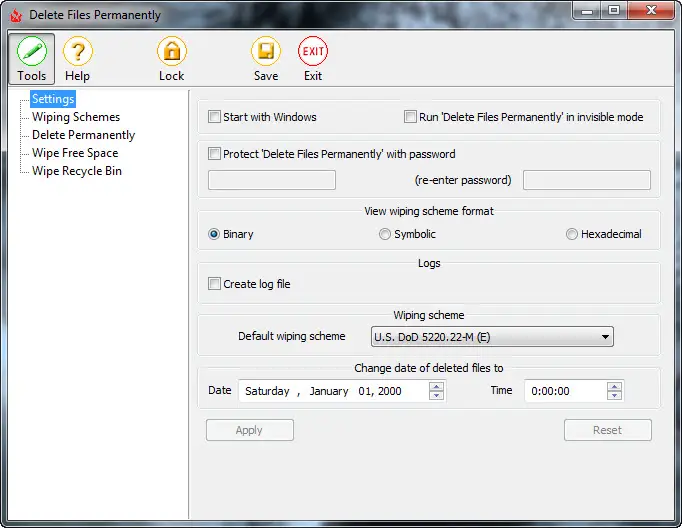
Task: Click 'Saturday' in the Date field
Action: (267, 391)
